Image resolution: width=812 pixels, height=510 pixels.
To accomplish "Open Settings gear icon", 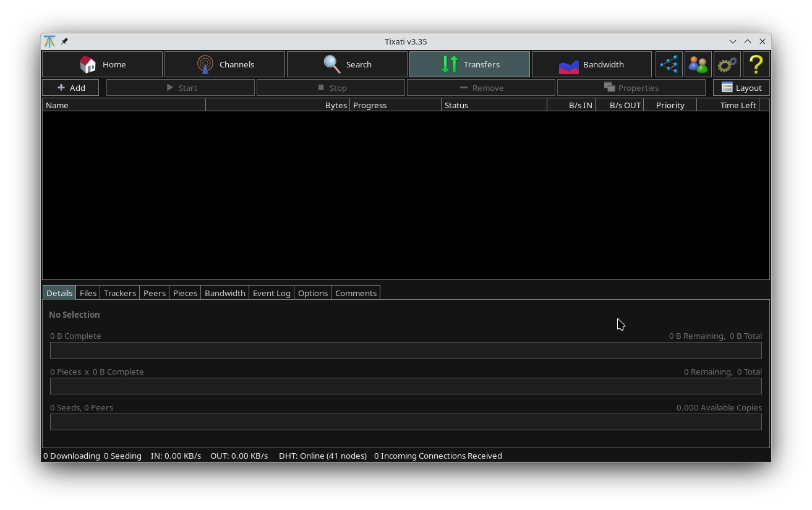I will click(727, 64).
